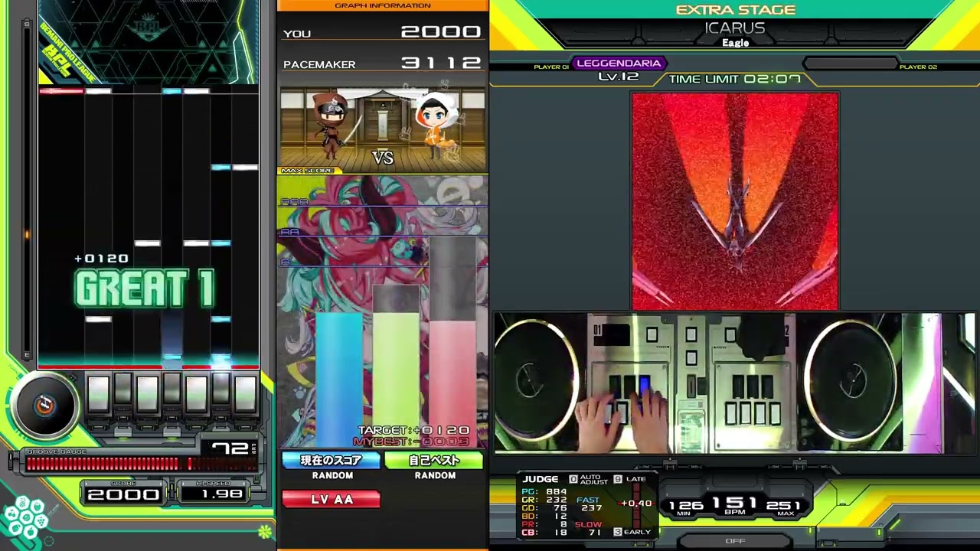Screen dimensions: 980x551
Task: Click the RANDOM text under 現在のスコア
Action: pos(332,475)
